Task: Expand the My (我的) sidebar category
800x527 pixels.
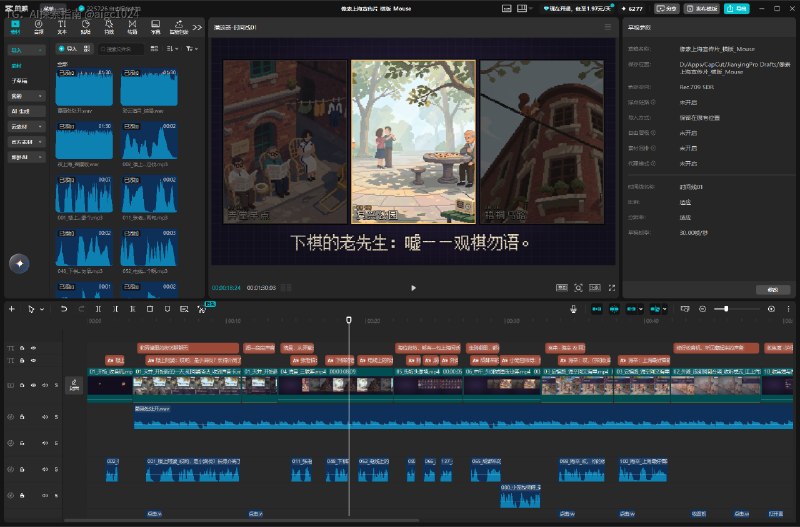Action: coord(27,96)
